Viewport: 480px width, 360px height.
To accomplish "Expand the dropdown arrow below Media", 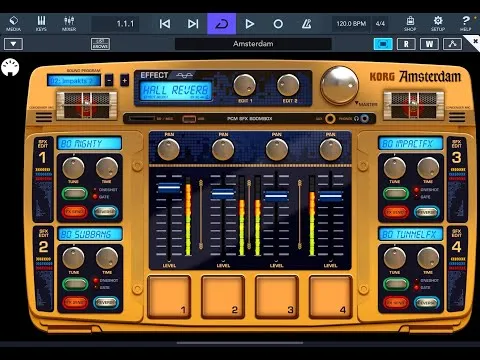I will point(13,44).
